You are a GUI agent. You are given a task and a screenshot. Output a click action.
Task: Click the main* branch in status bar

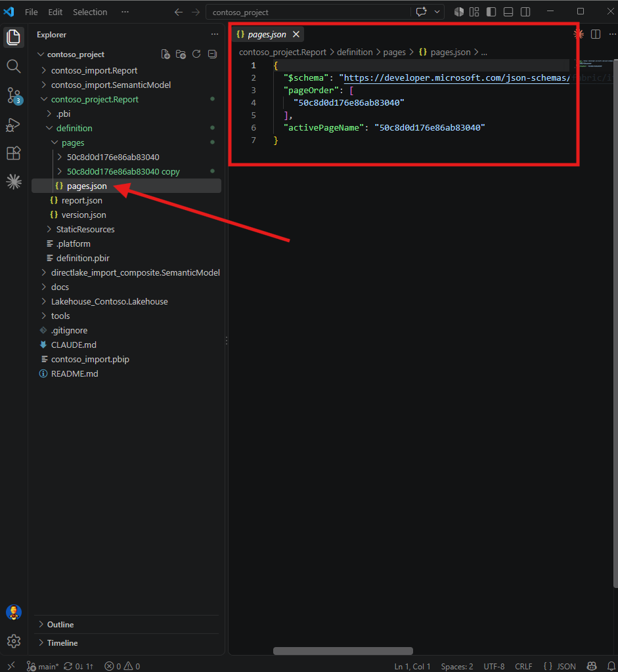(43, 667)
